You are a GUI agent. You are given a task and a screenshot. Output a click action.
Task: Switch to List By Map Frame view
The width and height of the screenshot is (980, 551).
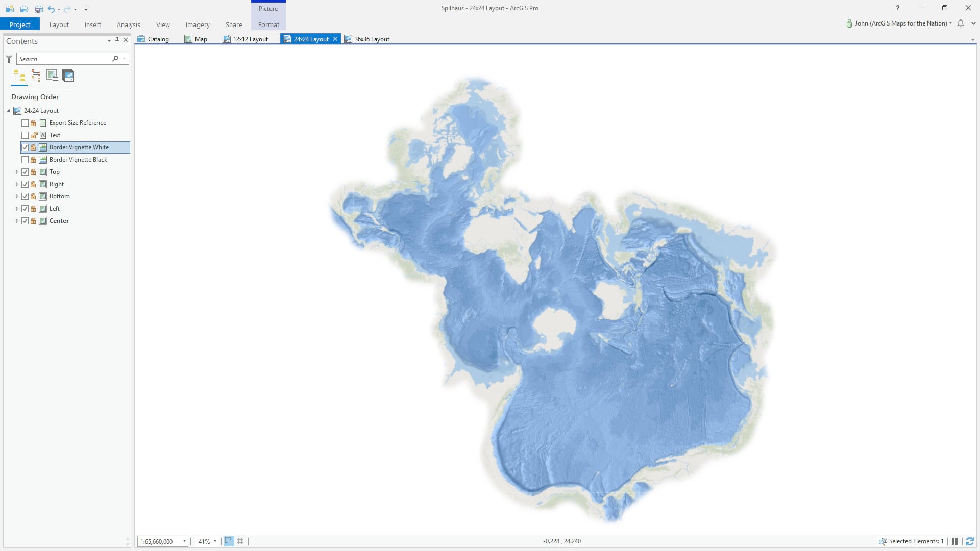tap(52, 76)
